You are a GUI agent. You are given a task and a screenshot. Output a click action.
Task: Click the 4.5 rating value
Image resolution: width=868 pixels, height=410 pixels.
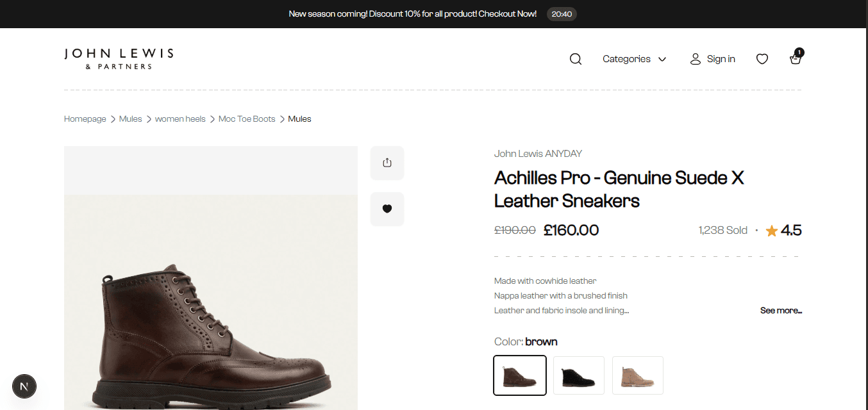(x=792, y=231)
